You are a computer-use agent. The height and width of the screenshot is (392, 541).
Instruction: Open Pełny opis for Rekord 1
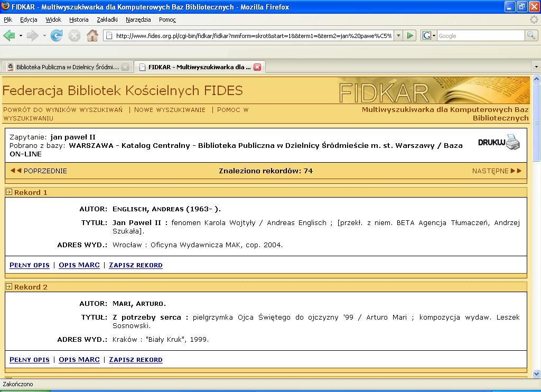[x=30, y=265]
